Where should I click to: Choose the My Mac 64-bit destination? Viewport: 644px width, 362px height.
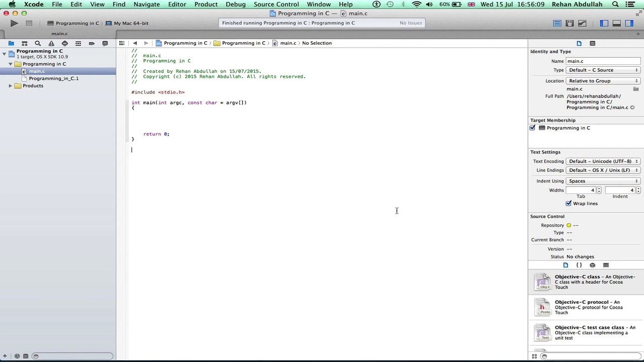click(127, 23)
